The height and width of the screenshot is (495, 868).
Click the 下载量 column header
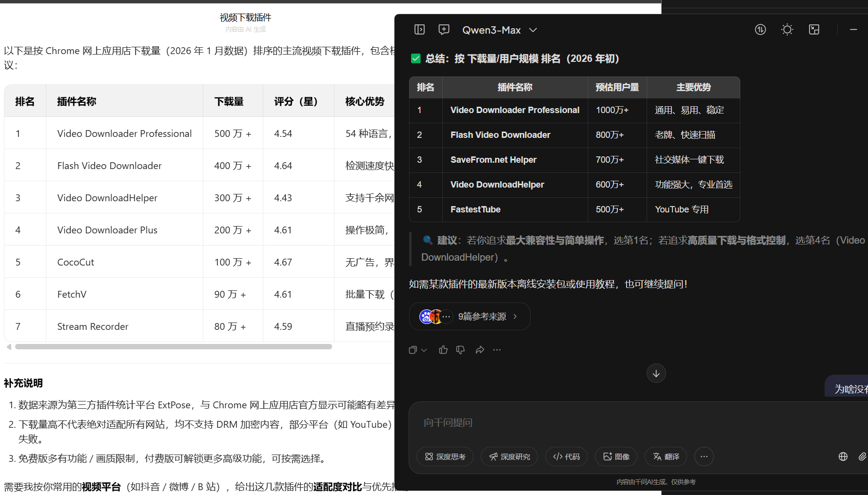229,101
